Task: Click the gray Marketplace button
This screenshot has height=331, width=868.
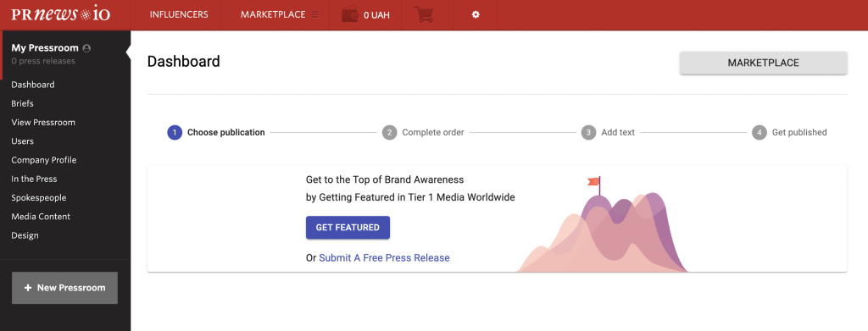Action: click(x=764, y=63)
